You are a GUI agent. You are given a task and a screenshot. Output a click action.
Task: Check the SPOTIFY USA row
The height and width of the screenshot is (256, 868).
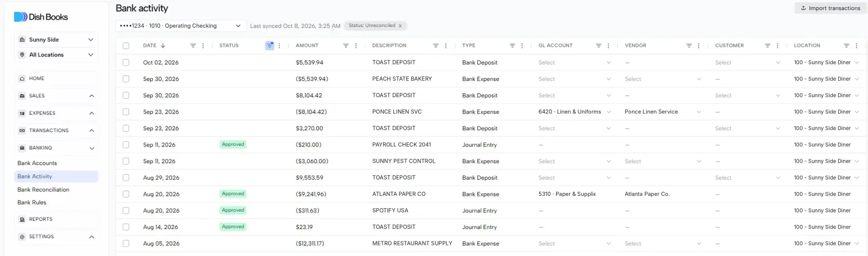[126, 210]
